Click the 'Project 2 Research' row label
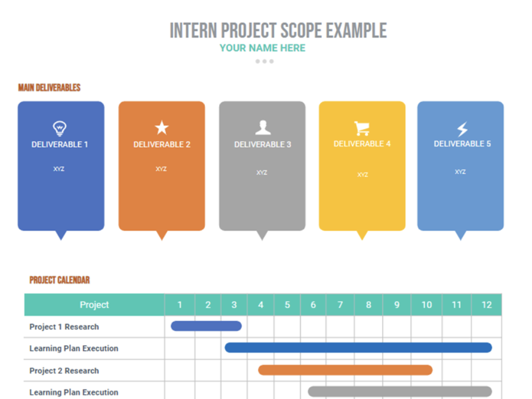This screenshot has width=532, height=399. click(64, 371)
